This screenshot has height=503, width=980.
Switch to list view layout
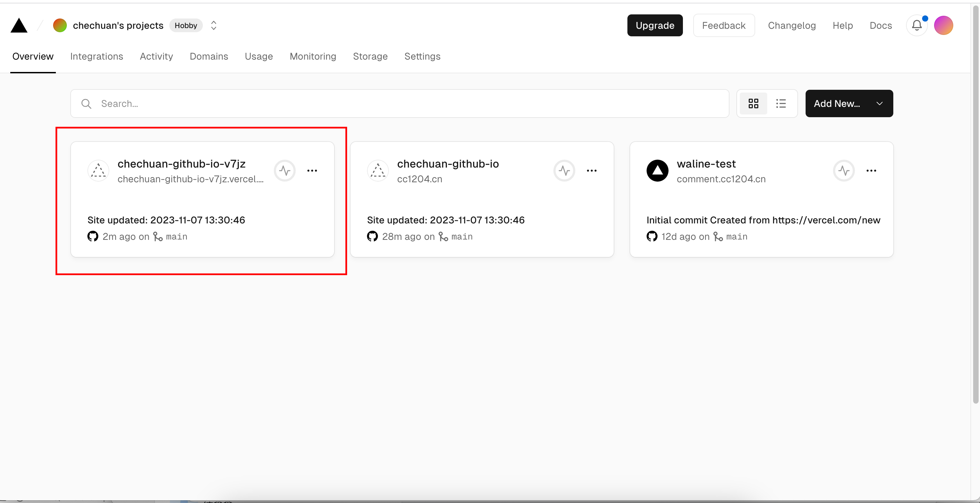(x=781, y=103)
